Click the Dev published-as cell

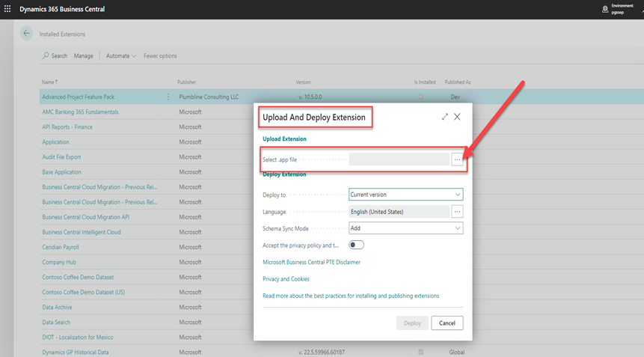pyautogui.click(x=455, y=97)
